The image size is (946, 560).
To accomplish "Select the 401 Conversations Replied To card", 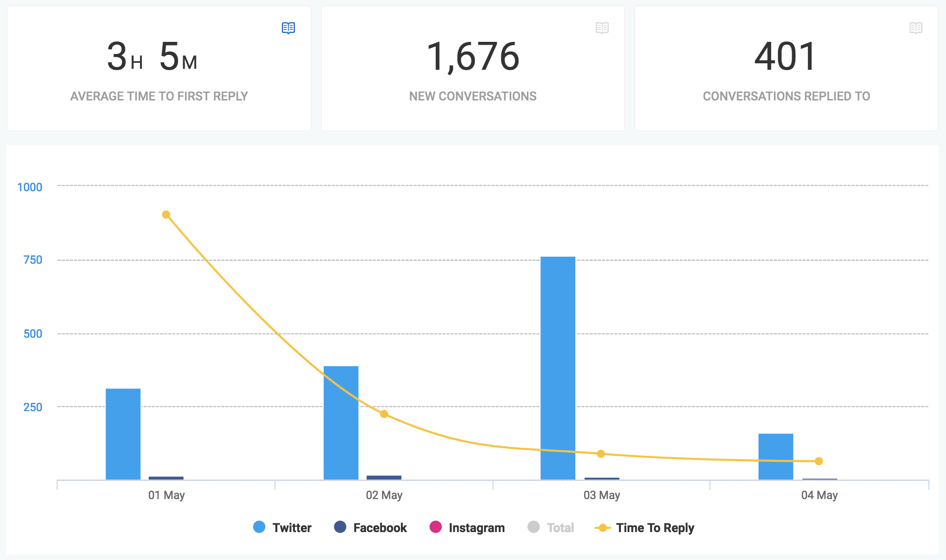I will coord(786,68).
